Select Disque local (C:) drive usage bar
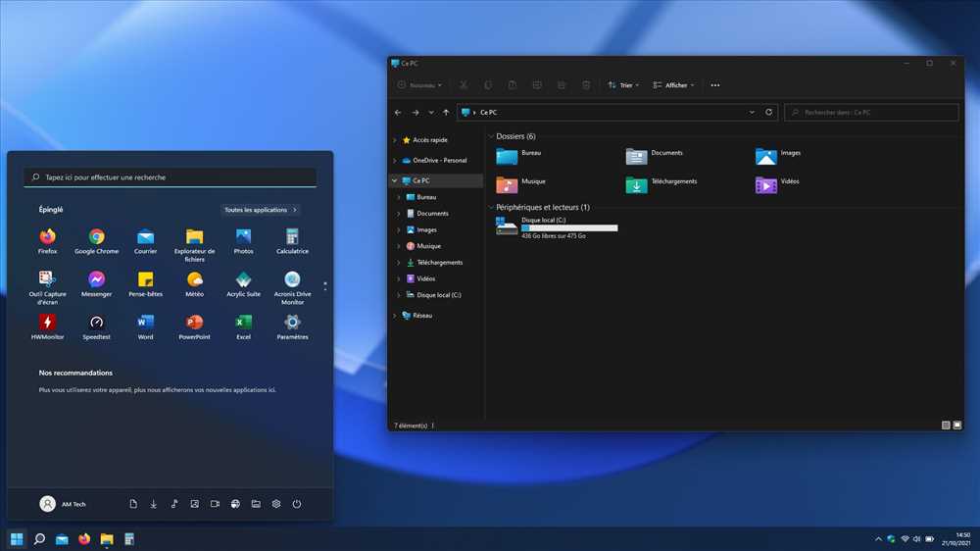980x551 pixels. [569, 228]
